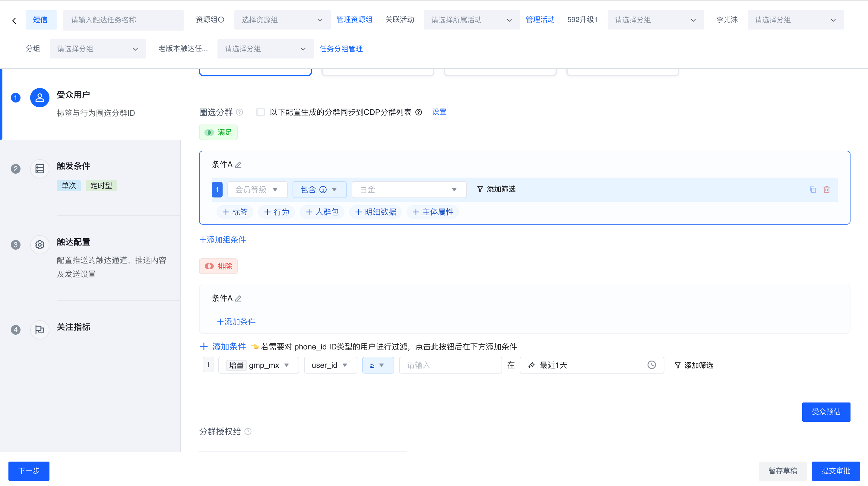Click 添加筛选 filter in 会员等级 row
The height and width of the screenshot is (486, 868).
click(x=496, y=189)
